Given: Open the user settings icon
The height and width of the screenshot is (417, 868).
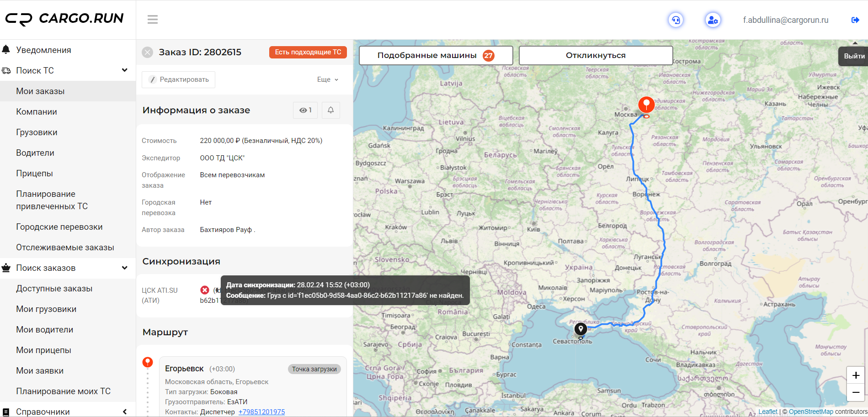Looking at the screenshot, I should click(713, 20).
